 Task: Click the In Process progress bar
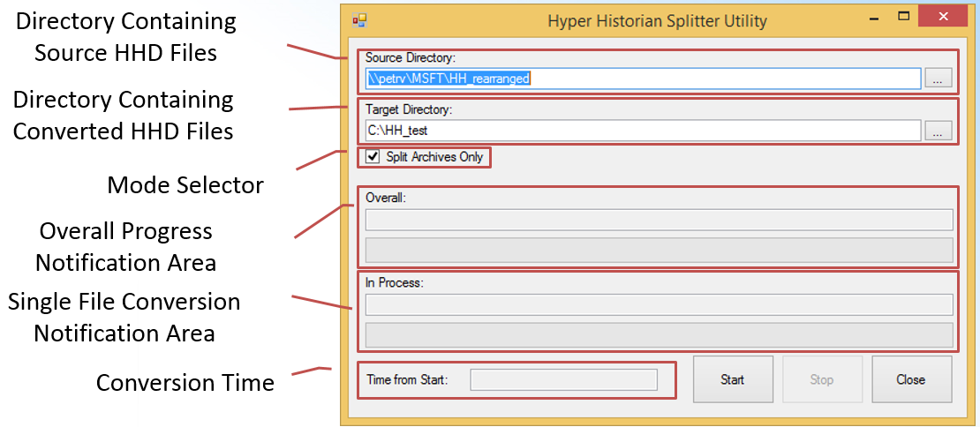click(658, 334)
